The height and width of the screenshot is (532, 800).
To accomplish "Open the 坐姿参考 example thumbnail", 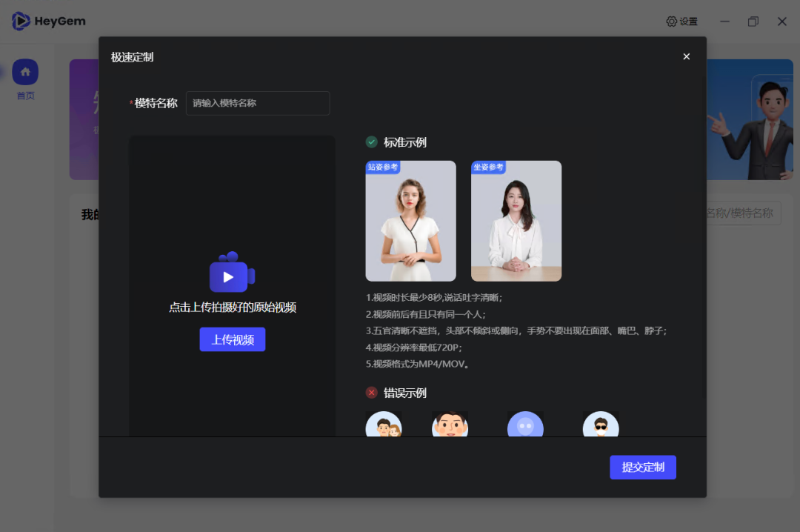I will coord(516,221).
